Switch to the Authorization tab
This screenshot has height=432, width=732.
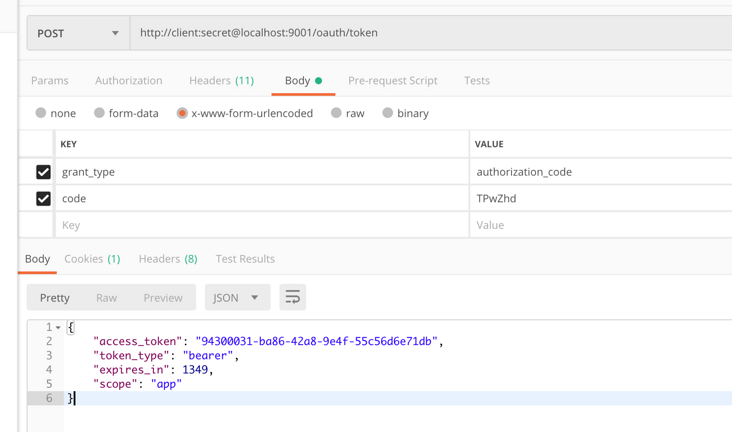point(128,80)
